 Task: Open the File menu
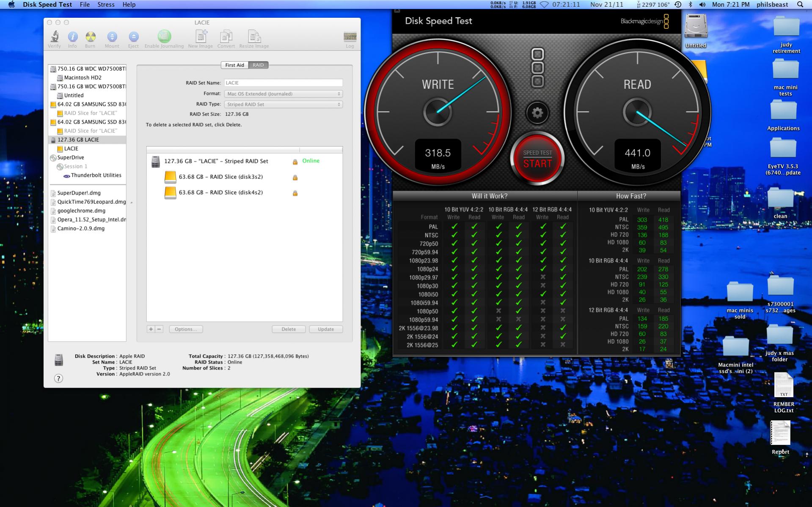click(x=85, y=5)
